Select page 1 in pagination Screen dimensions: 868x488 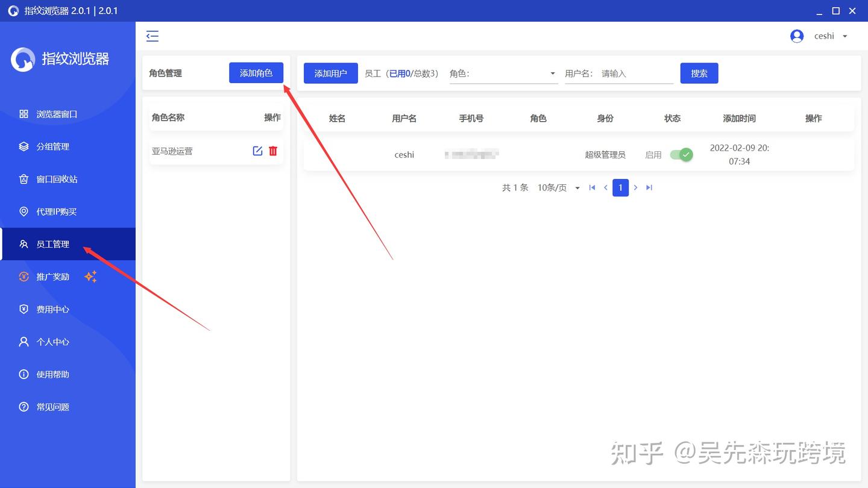[x=620, y=187]
